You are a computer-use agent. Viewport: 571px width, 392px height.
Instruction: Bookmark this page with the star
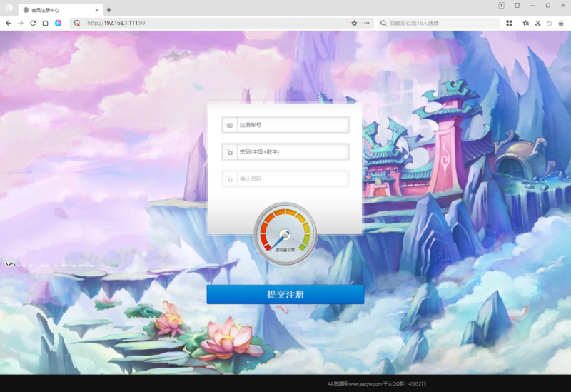[x=354, y=23]
